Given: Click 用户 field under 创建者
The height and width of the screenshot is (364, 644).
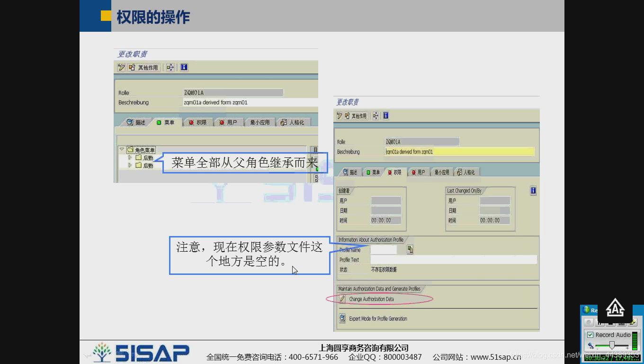Looking at the screenshot, I should pyautogui.click(x=386, y=200).
